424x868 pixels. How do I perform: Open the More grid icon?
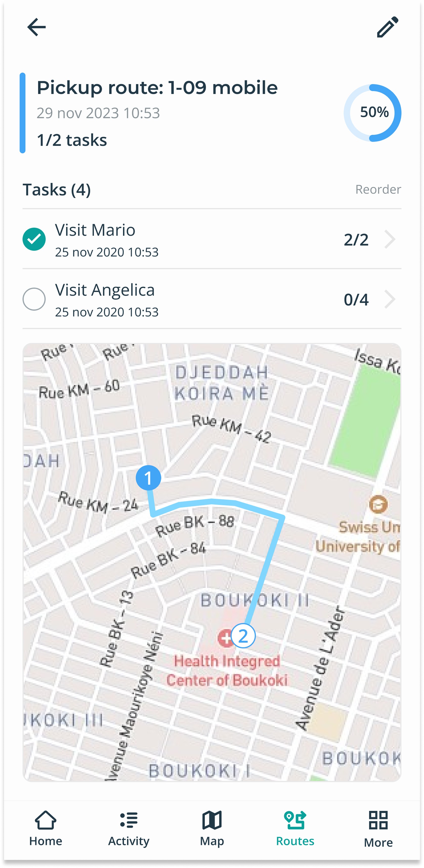[x=378, y=820]
